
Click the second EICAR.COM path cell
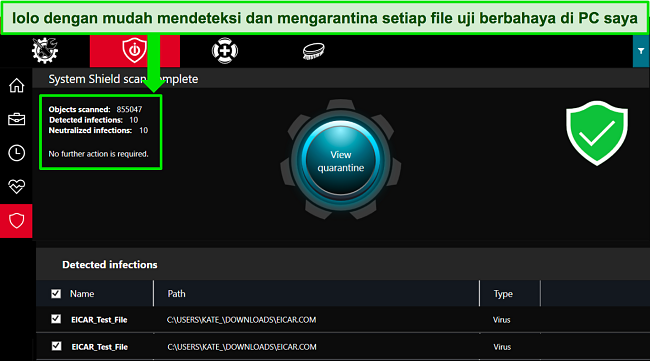[x=242, y=347]
